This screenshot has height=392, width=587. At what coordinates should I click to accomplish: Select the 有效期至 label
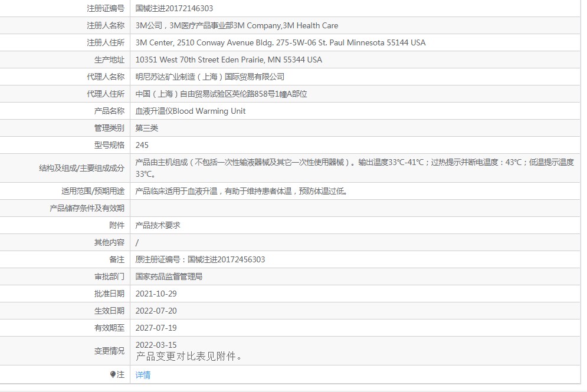tap(109, 328)
